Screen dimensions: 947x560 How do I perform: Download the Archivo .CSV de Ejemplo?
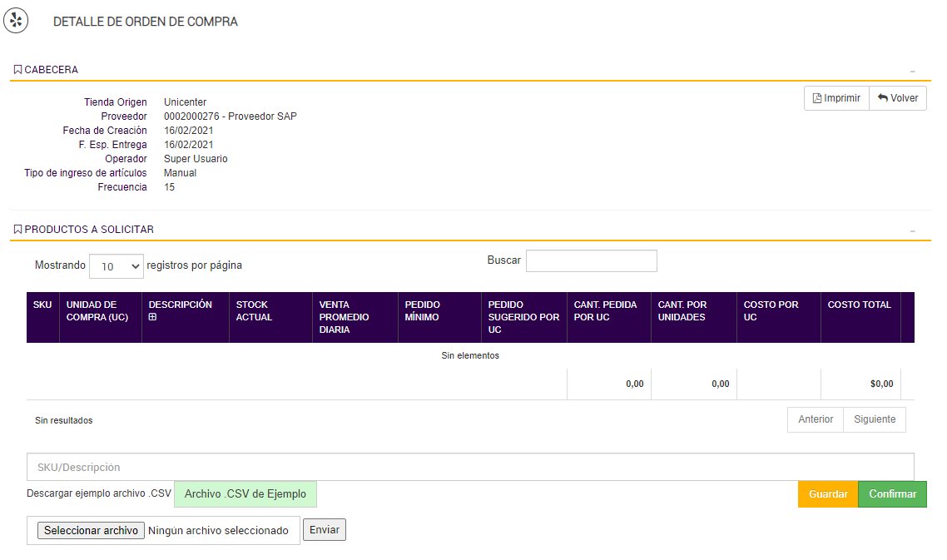coord(245,494)
